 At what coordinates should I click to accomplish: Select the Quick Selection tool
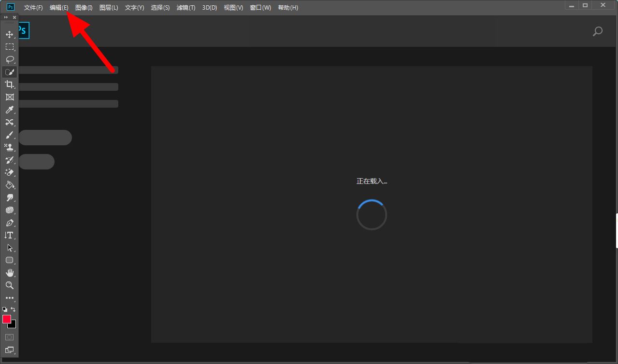coord(9,72)
